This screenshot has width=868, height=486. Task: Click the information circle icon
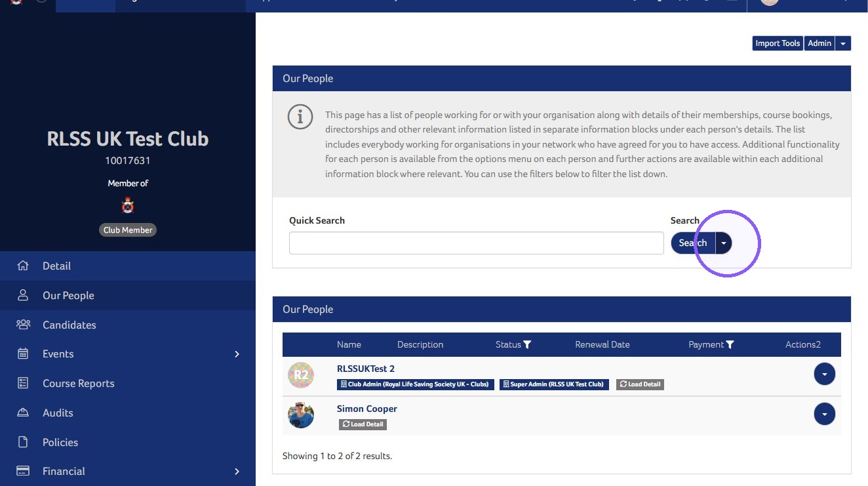pyautogui.click(x=300, y=117)
